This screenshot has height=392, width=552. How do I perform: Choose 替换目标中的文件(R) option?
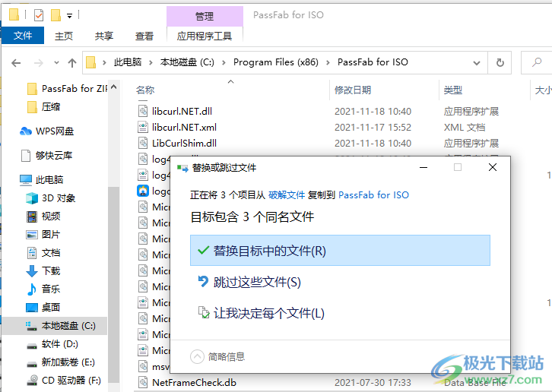coord(340,251)
